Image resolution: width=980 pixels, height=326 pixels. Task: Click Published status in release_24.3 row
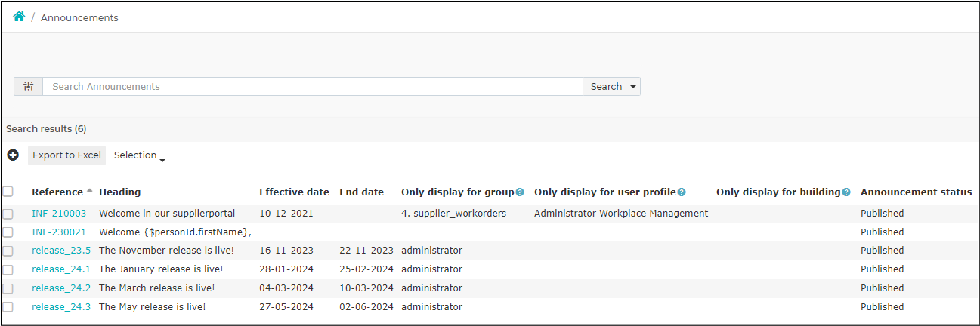click(x=882, y=307)
